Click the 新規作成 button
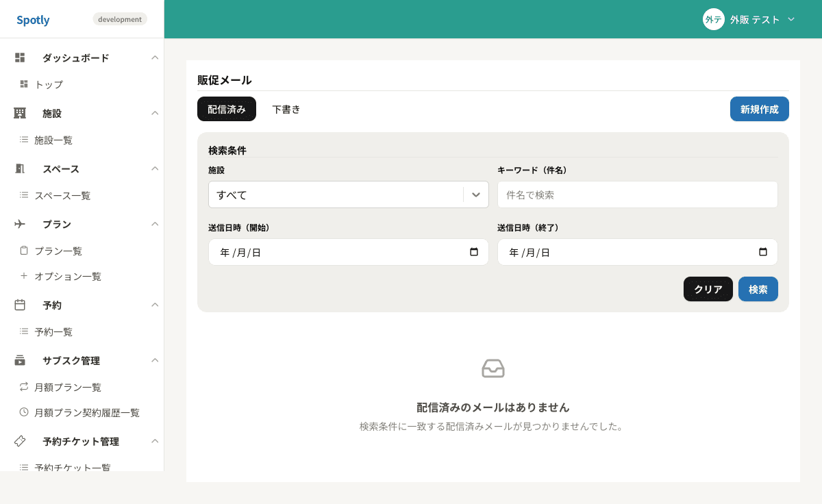This screenshot has height=504, width=822. (760, 109)
